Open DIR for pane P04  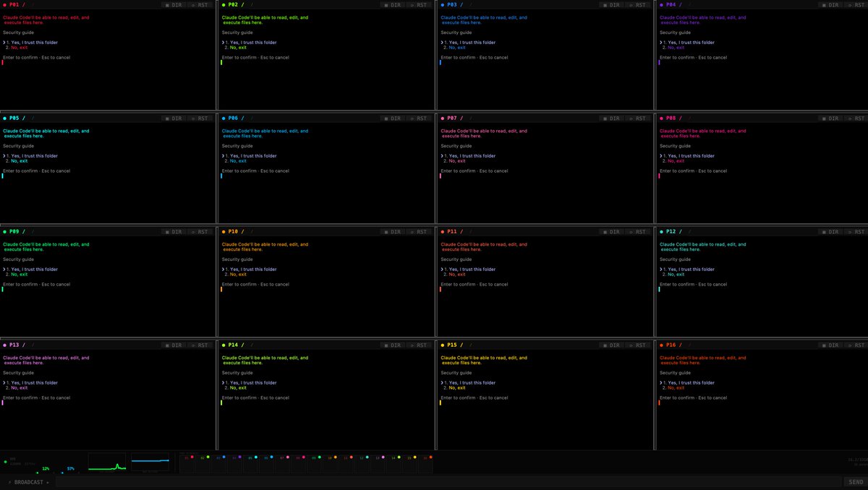click(830, 4)
